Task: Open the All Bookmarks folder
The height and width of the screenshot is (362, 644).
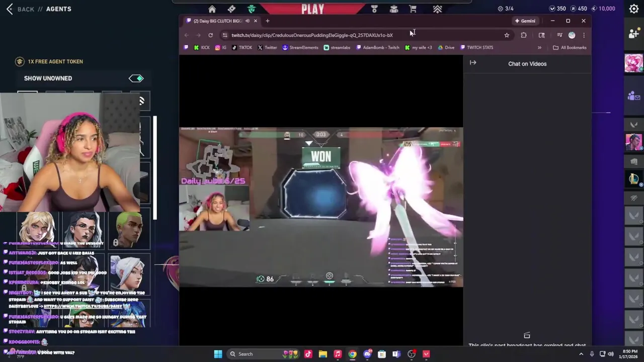Action: [x=570, y=48]
